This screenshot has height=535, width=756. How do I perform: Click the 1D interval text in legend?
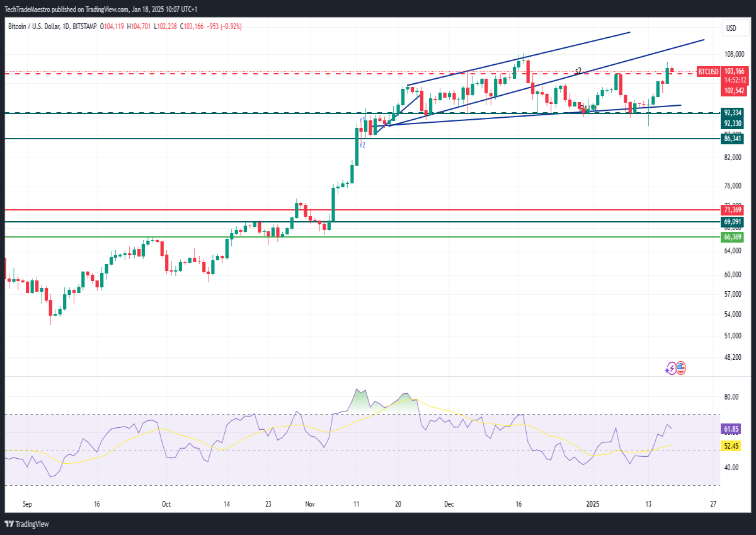pos(66,26)
